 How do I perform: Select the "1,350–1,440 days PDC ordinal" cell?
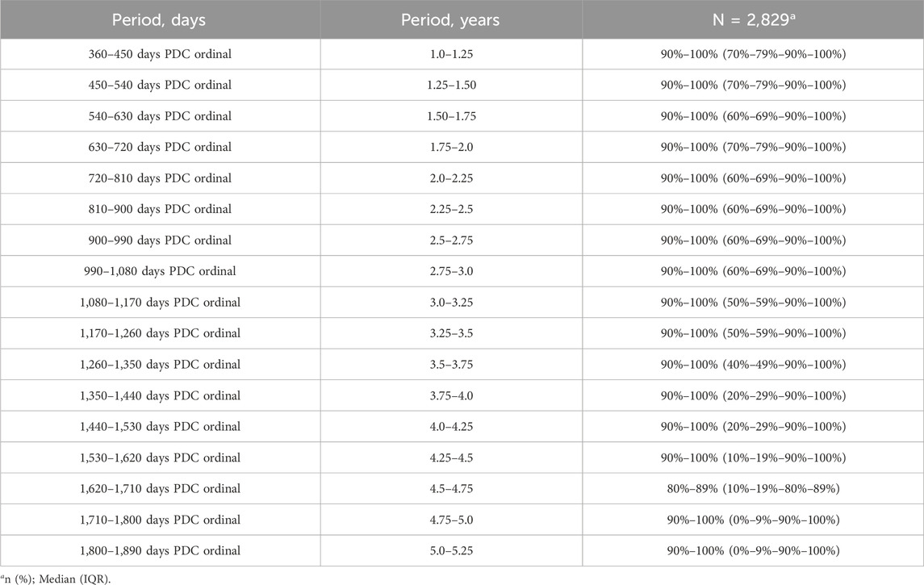160,395
